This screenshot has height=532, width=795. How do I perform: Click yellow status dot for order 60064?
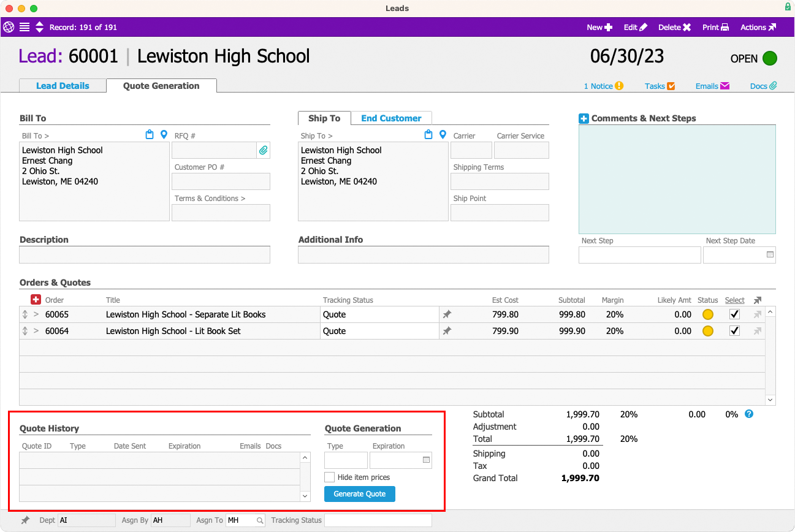(708, 331)
